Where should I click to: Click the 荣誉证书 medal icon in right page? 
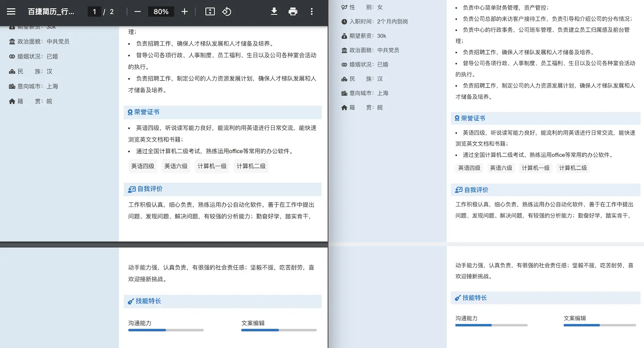457,118
